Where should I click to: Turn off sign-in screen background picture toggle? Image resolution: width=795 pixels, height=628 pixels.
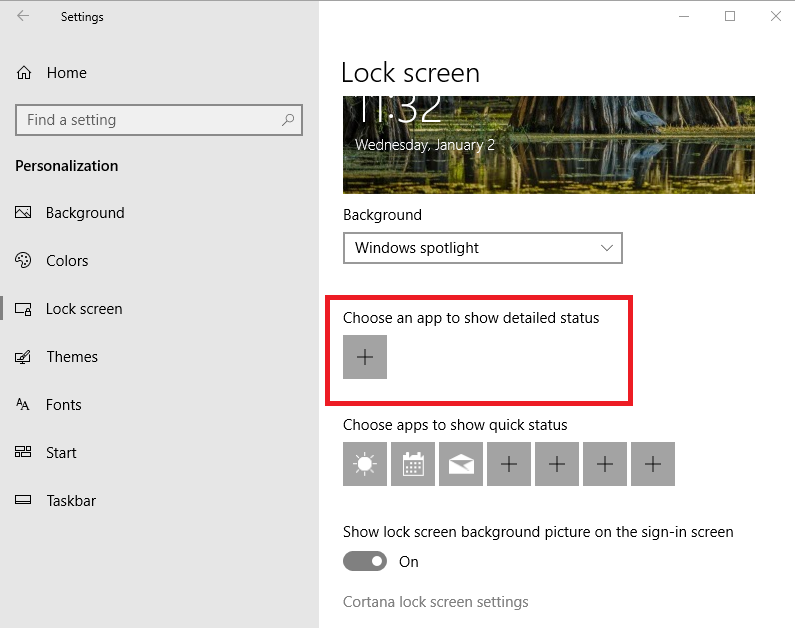[365, 562]
